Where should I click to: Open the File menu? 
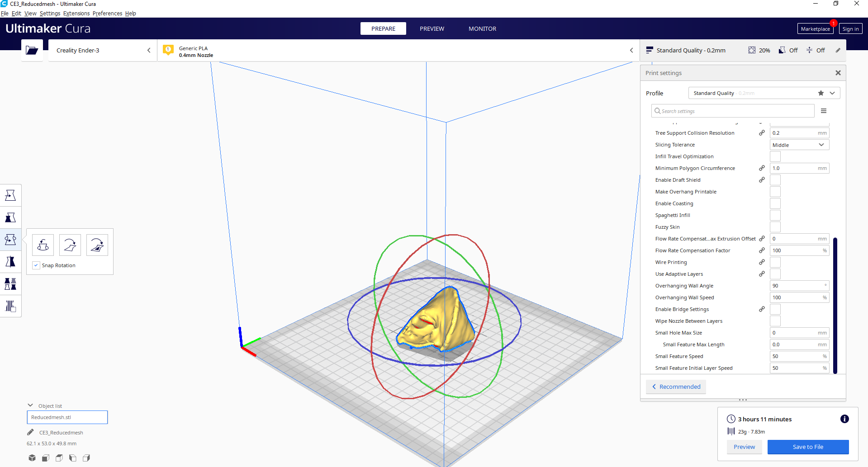[x=5, y=14]
